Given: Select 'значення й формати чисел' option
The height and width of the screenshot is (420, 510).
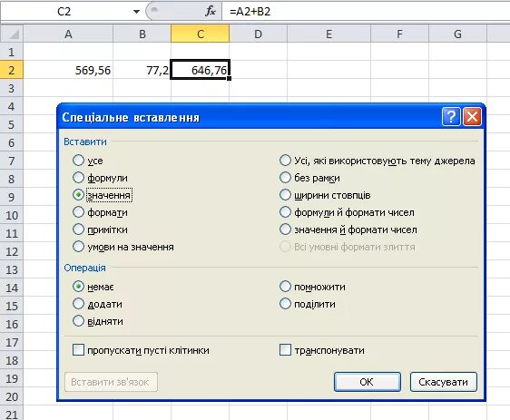Looking at the screenshot, I should point(285,230).
